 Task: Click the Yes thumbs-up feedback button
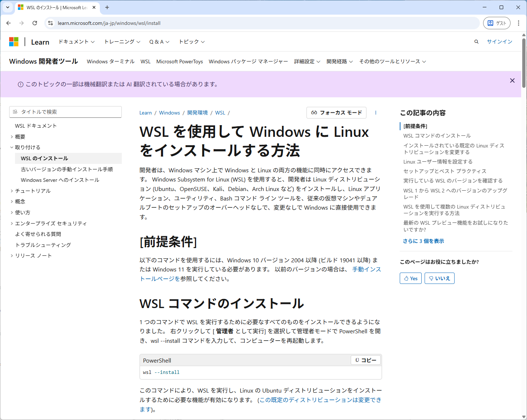[411, 278]
